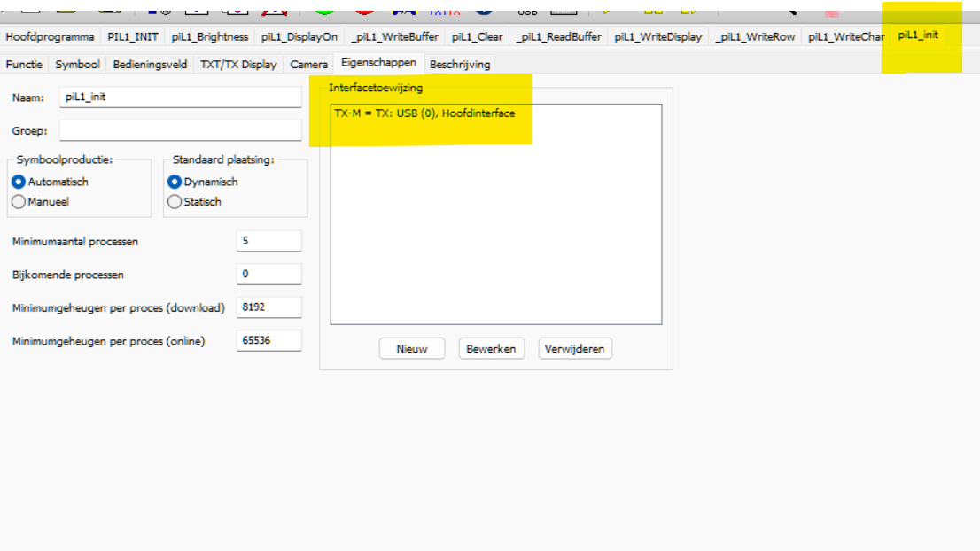Select the Dynamisch placement option
This screenshot has width=980, height=551.
(175, 182)
